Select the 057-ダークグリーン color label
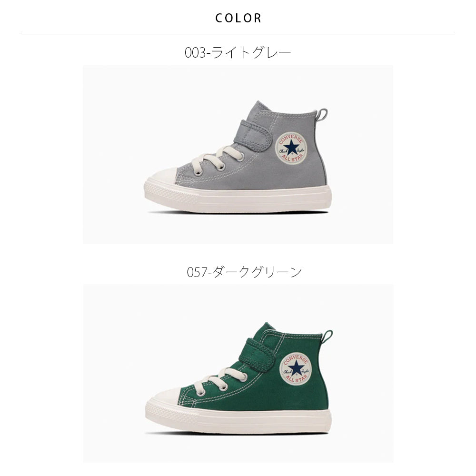 tap(244, 272)
